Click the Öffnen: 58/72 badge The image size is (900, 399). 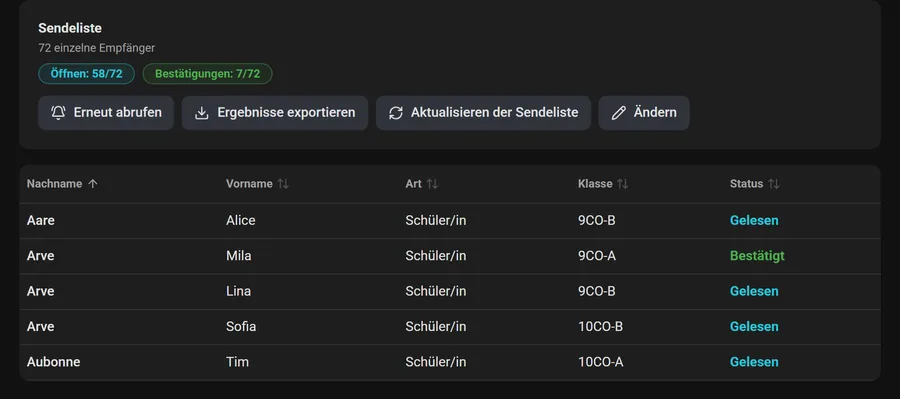[87, 74]
